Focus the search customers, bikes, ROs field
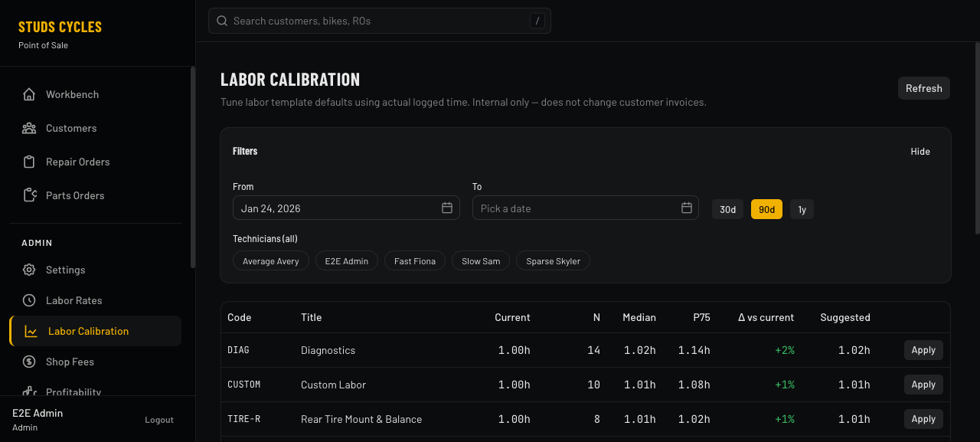This screenshot has height=442, width=980. [379, 21]
